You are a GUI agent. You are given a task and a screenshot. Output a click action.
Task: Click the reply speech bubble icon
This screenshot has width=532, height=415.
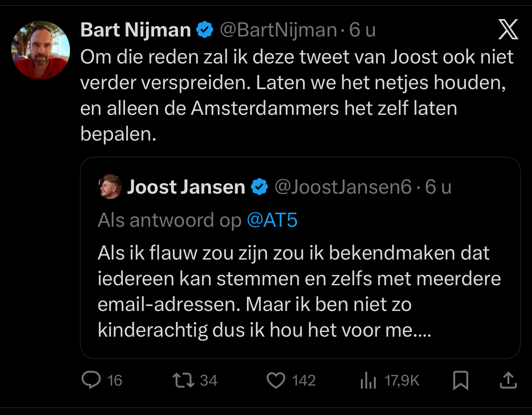(x=91, y=380)
